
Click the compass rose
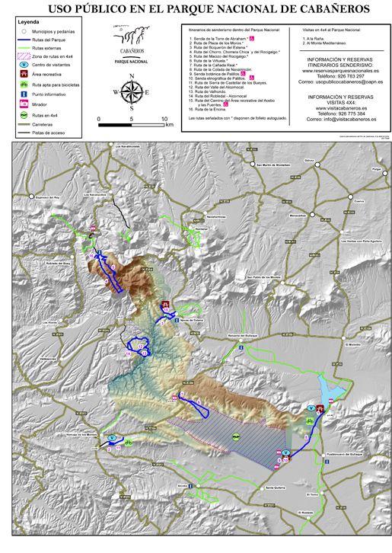(x=132, y=93)
